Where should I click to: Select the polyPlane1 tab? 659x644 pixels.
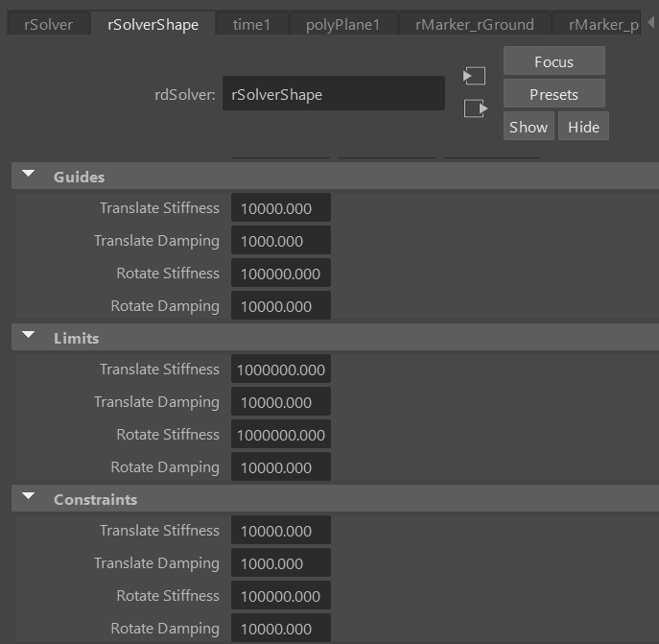click(342, 24)
